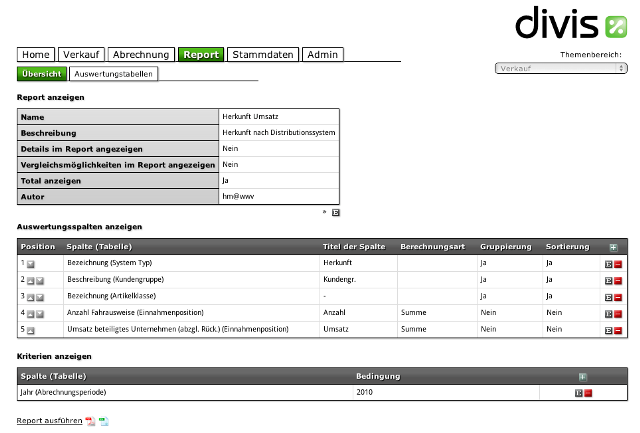Edit the Anzahl column row
640x433 pixels.
pyautogui.click(x=608, y=313)
